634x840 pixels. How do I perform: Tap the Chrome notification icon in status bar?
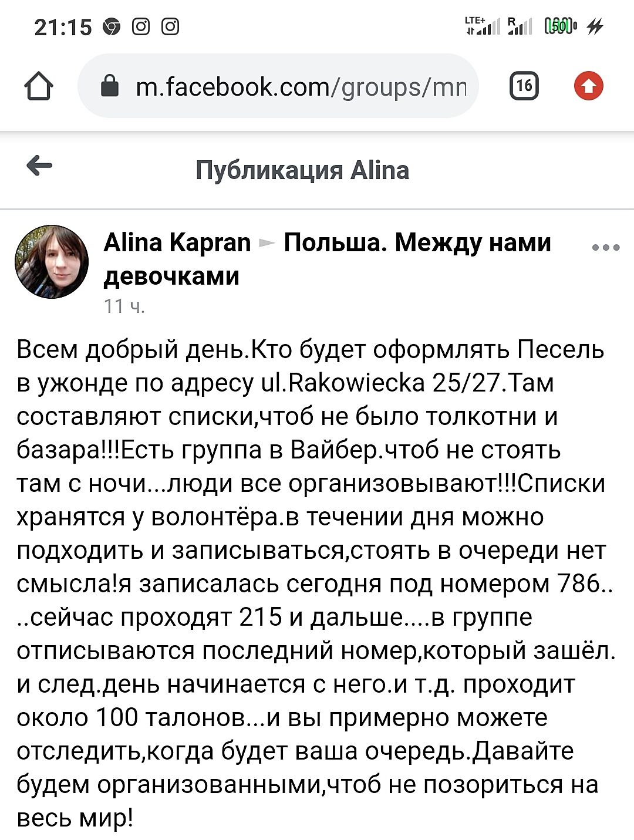click(112, 27)
